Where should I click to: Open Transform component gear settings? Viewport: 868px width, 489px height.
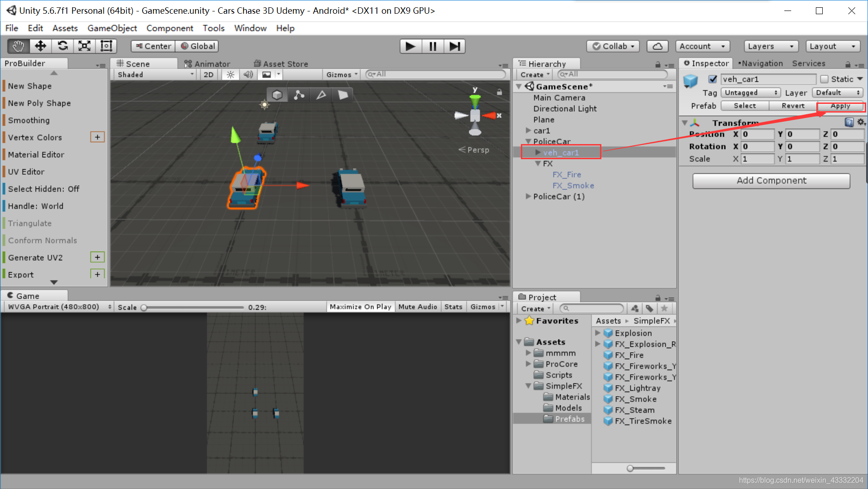[861, 122]
